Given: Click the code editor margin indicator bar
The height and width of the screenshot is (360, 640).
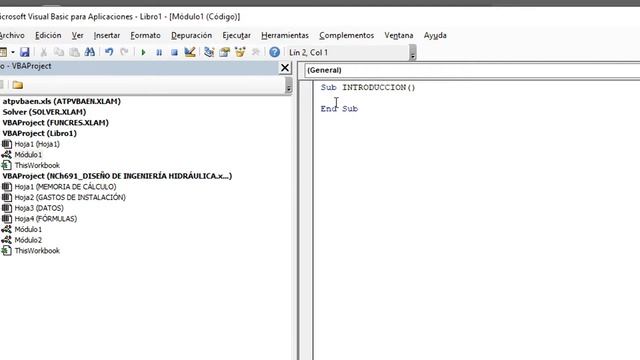Looking at the screenshot, I should pos(306,220).
